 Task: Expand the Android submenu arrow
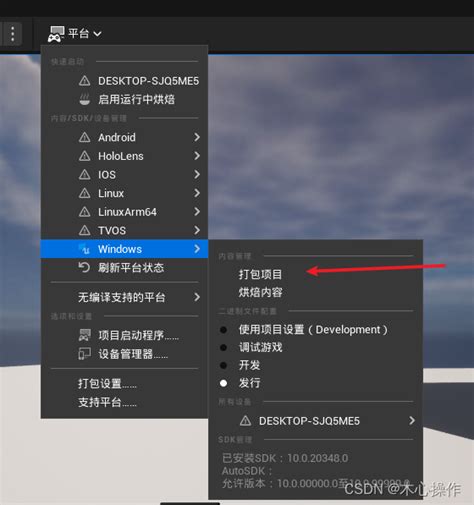point(197,137)
